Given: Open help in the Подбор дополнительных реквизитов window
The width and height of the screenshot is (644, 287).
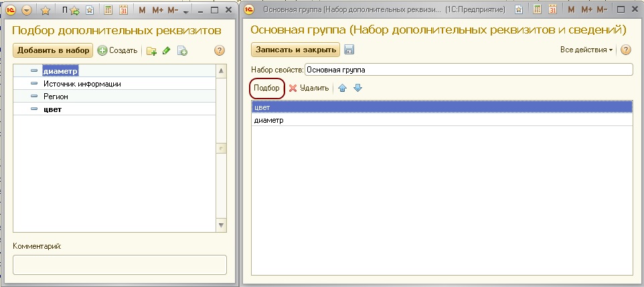Looking at the screenshot, I should pyautogui.click(x=220, y=50).
